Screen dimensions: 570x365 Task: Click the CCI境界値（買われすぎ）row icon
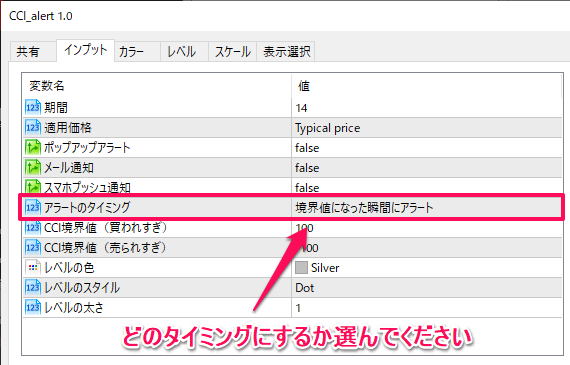(x=33, y=228)
